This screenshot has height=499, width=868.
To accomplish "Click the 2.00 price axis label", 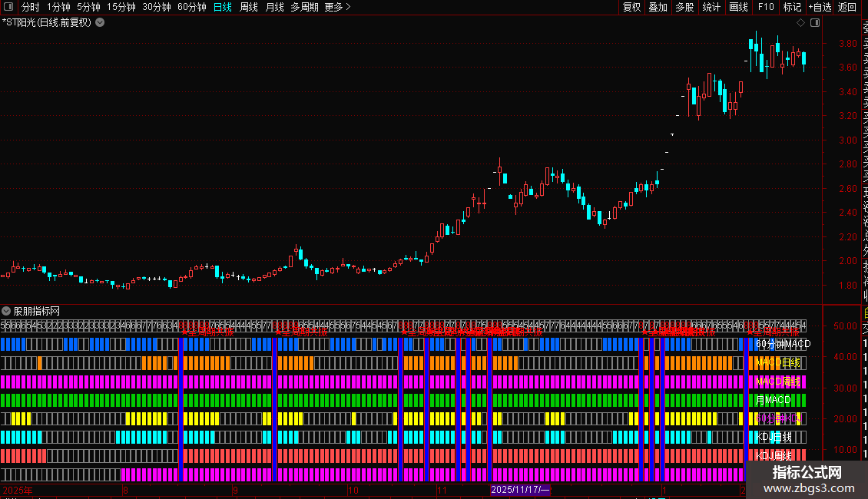I will 847,260.
